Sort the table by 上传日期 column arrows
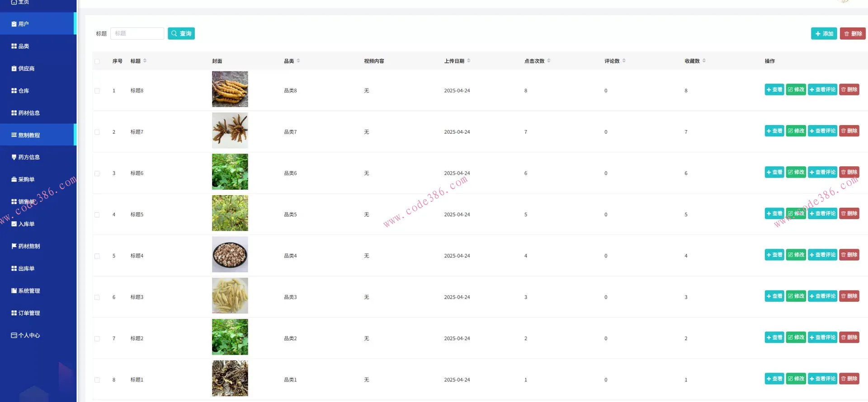Viewport: 868px width, 402px height. point(469,61)
